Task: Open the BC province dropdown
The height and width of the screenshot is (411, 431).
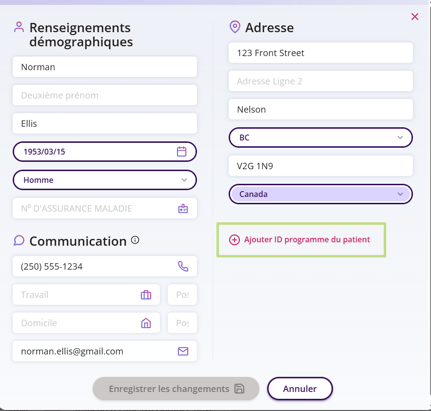Action: 321,137
